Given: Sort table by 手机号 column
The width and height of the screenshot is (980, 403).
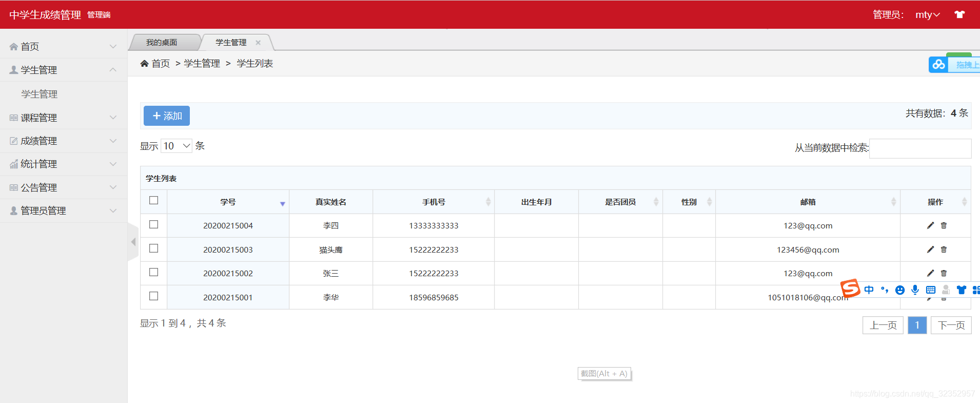Looking at the screenshot, I should (434, 202).
